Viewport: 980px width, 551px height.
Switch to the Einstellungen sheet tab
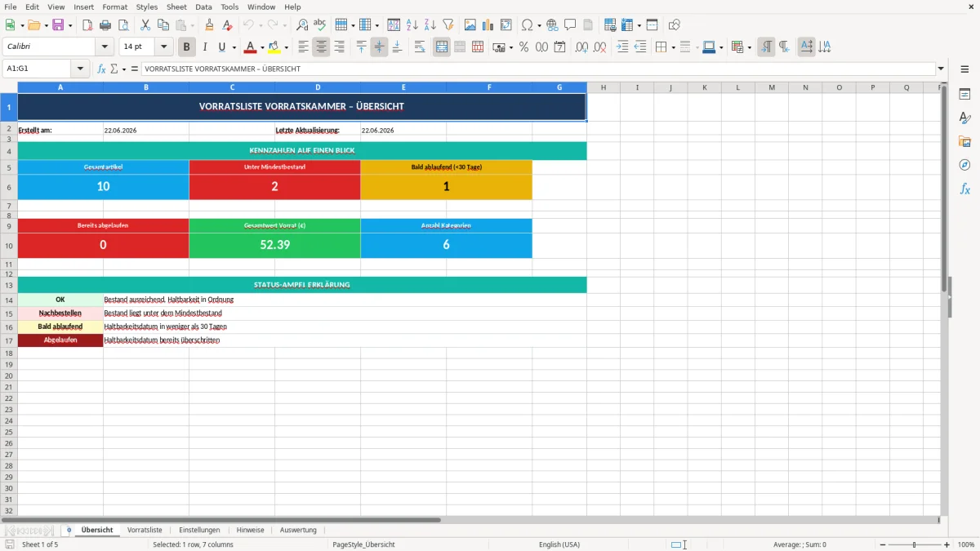pos(199,530)
